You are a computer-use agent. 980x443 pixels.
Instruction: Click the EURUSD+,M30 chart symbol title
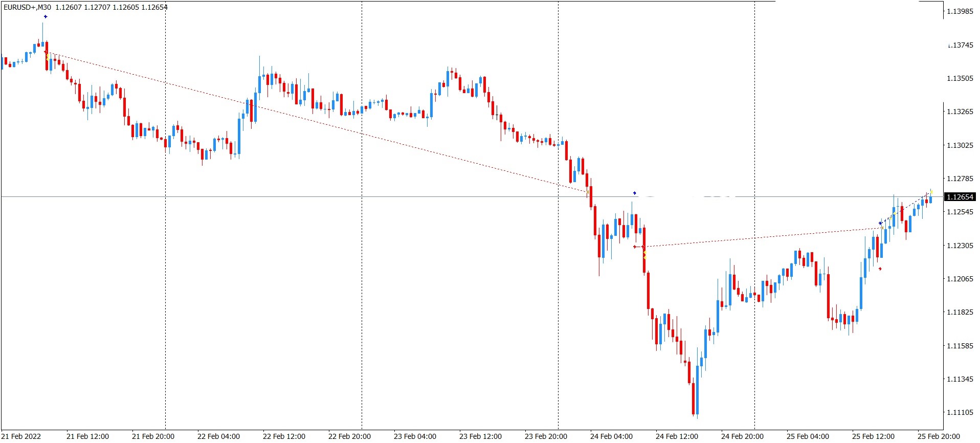pos(27,7)
